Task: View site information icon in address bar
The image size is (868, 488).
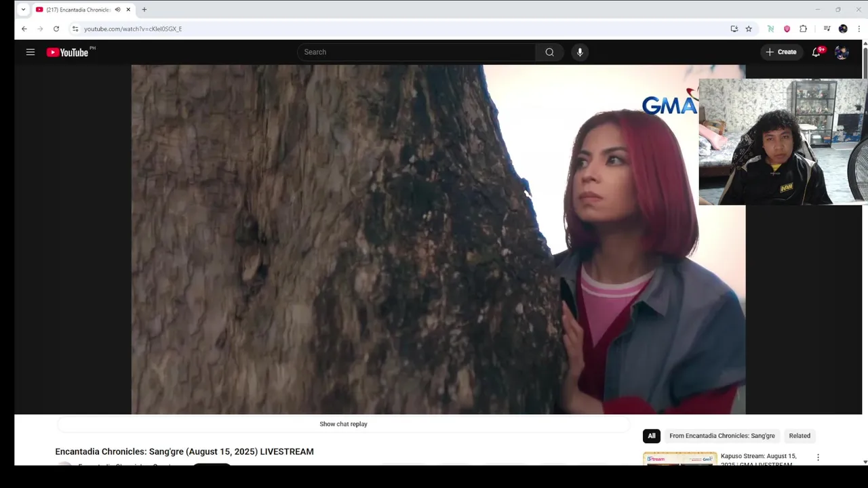Action: tap(75, 28)
